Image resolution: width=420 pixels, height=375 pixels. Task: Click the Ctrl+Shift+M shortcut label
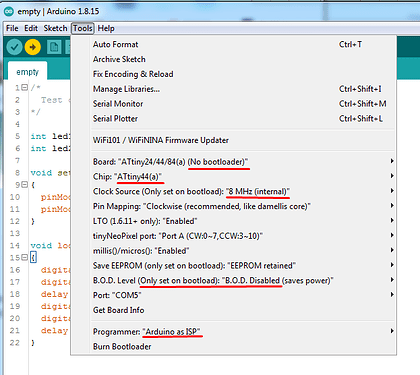click(x=363, y=104)
